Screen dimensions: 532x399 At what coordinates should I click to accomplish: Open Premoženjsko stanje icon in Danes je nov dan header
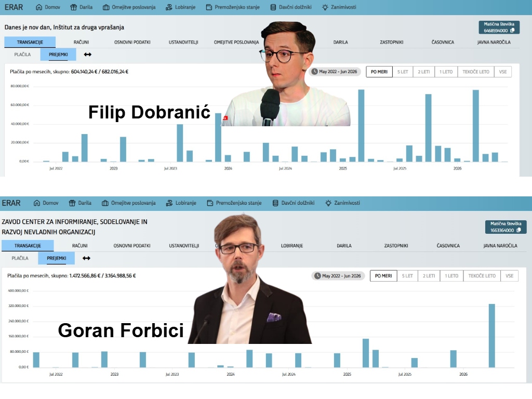[x=209, y=7]
